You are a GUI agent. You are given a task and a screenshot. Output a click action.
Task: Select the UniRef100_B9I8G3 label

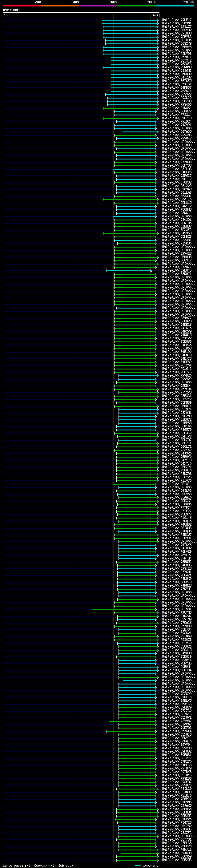(176, 33)
